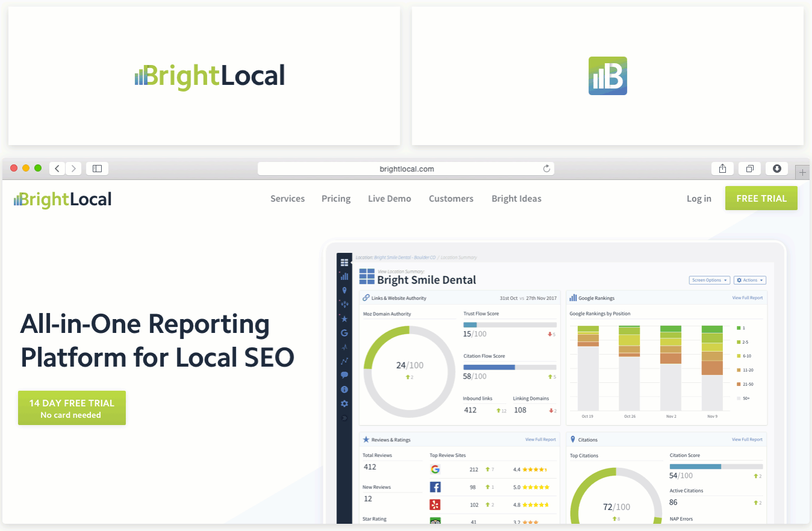Click the Inbound links value 412
The width and height of the screenshot is (812, 531).
click(x=470, y=410)
